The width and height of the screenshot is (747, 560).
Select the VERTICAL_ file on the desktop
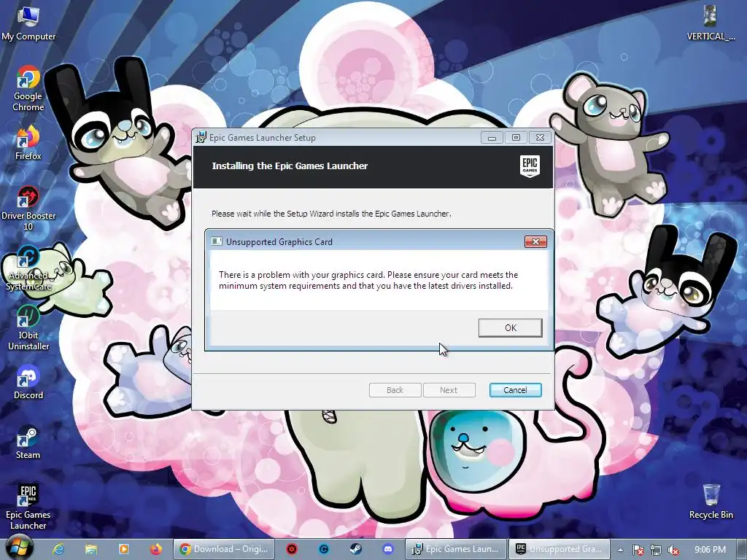coord(711,24)
